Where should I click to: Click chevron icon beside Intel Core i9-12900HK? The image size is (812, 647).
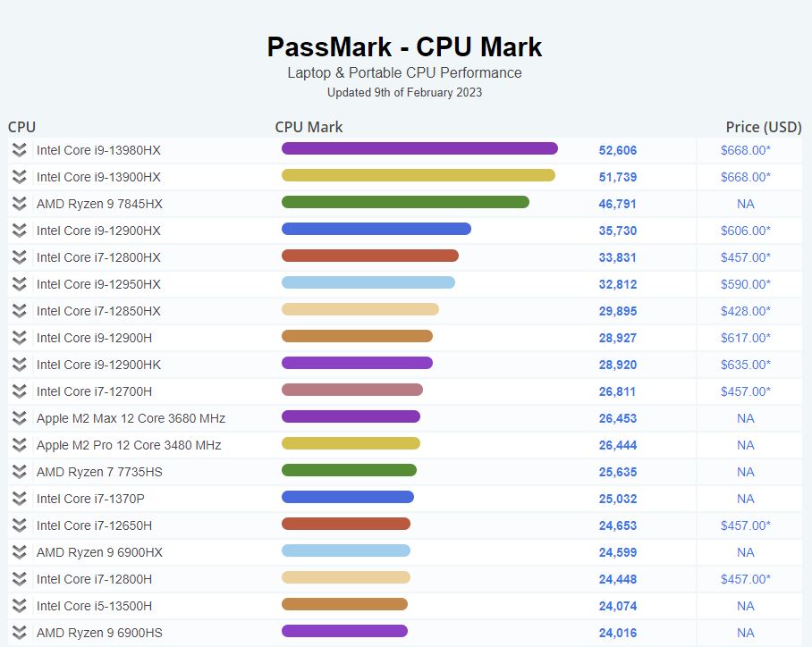20,365
